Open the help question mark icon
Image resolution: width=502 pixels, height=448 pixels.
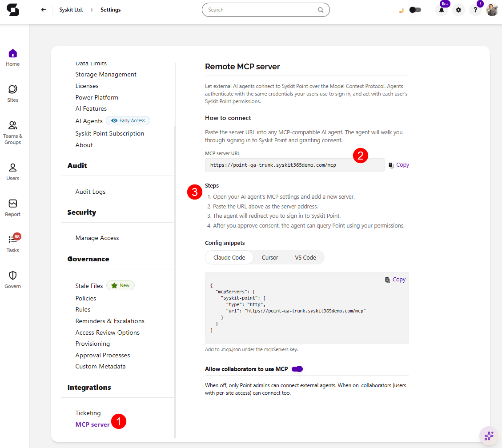(x=475, y=10)
